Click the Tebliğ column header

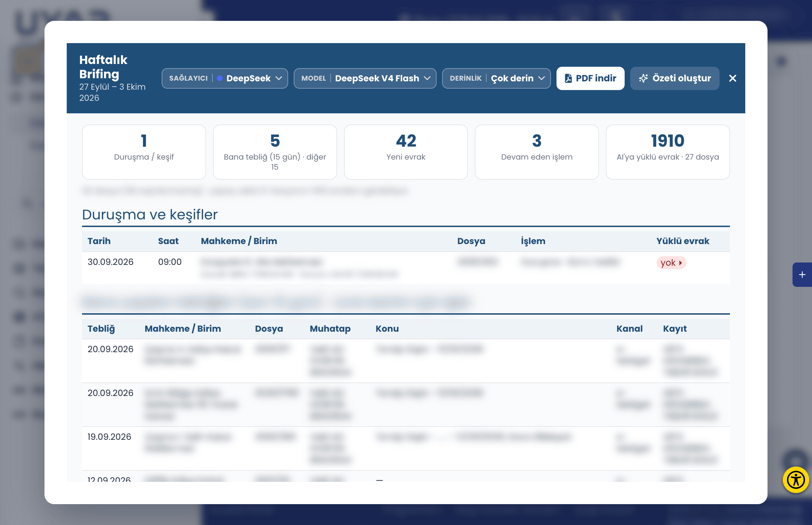(x=101, y=329)
